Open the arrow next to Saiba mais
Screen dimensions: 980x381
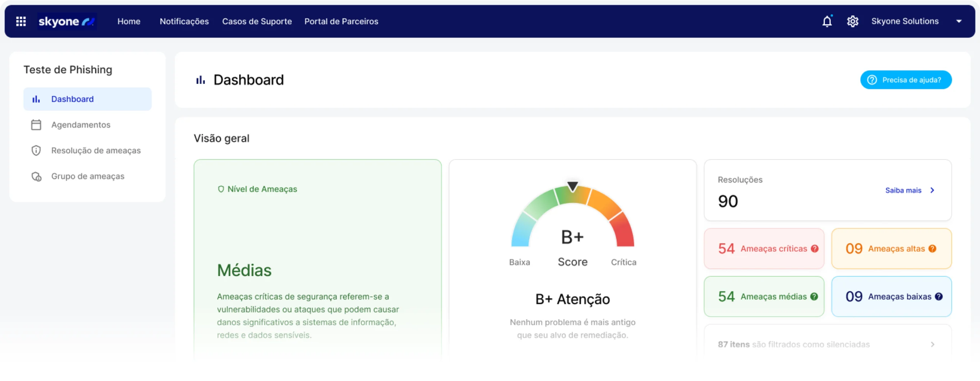tap(932, 190)
